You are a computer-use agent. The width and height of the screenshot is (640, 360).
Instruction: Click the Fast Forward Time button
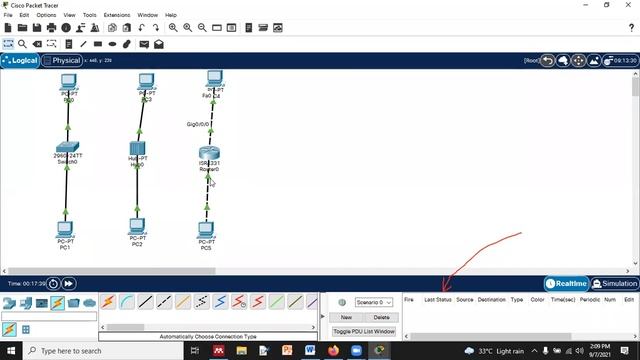pos(69,283)
